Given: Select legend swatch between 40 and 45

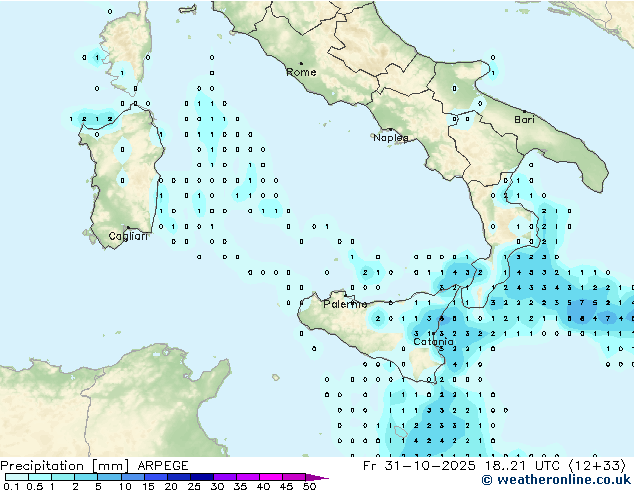Looking at the screenshot, I should (x=271, y=477).
